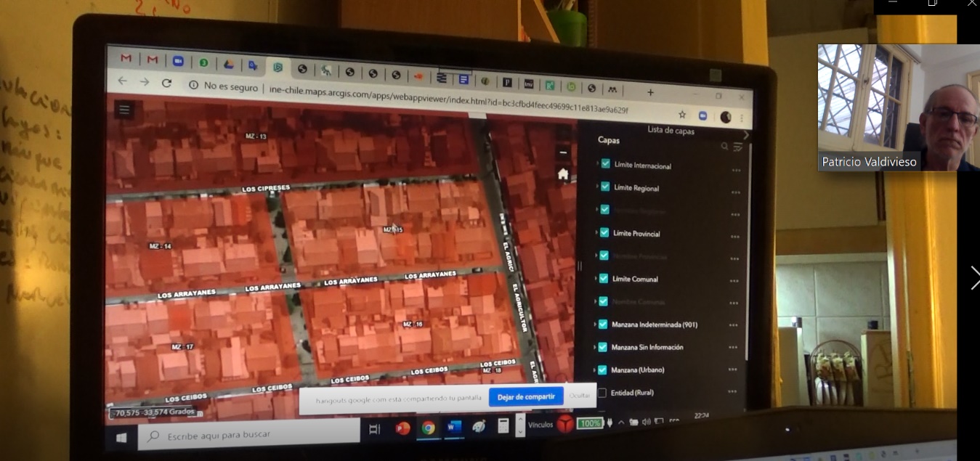Click the Zoom extension icon in toolbar

703,116
